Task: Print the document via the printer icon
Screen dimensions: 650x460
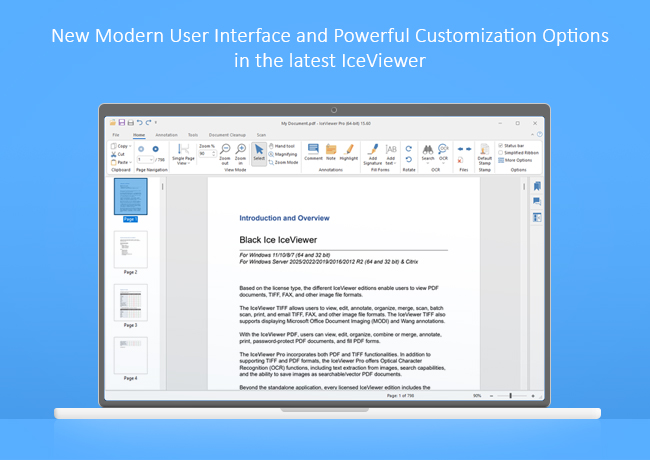Action: pos(131,123)
